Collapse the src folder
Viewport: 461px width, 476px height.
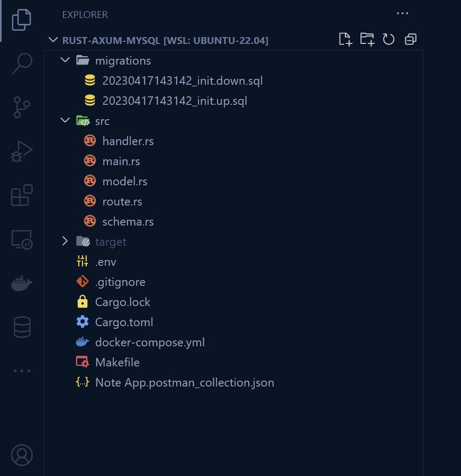[x=65, y=121]
